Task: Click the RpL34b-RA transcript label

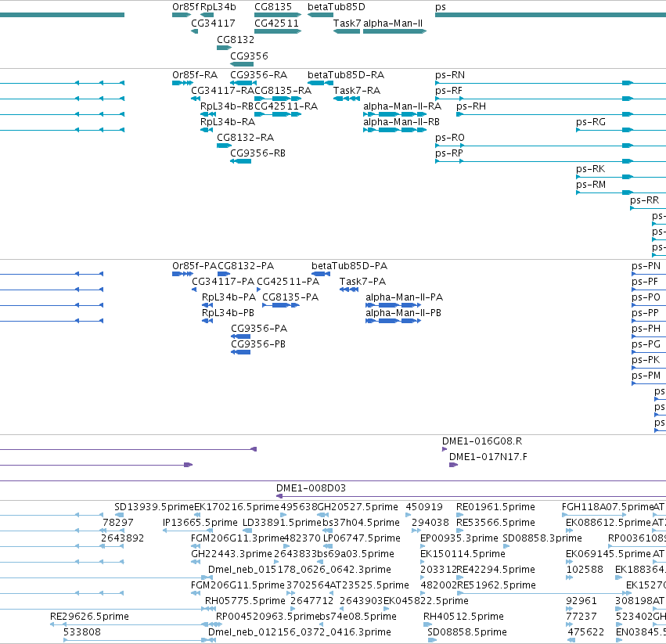Action: point(227,122)
